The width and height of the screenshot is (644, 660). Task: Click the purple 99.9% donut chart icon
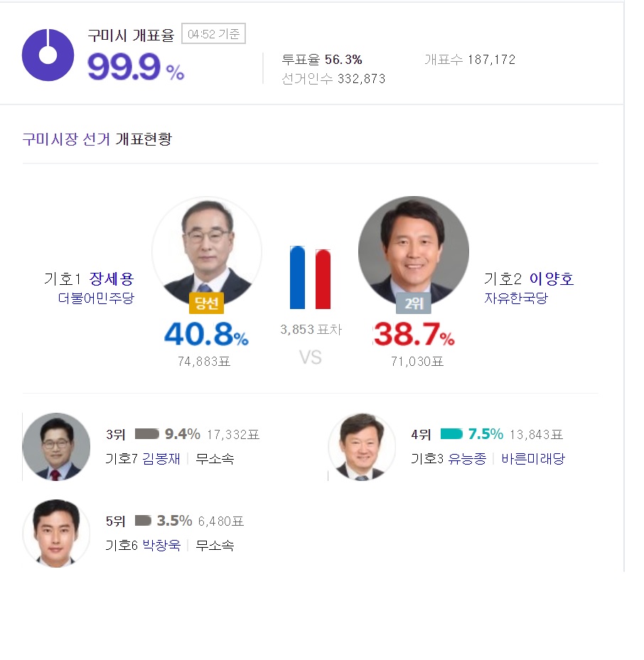[48, 55]
